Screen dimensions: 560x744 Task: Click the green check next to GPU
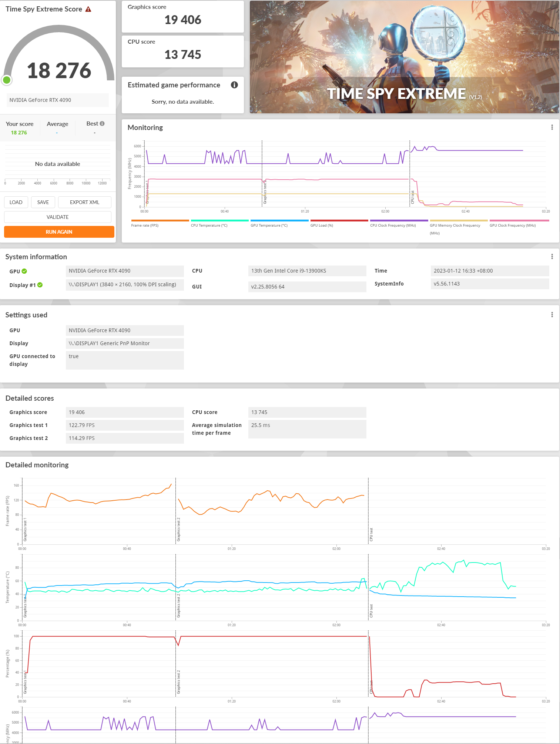tap(24, 271)
